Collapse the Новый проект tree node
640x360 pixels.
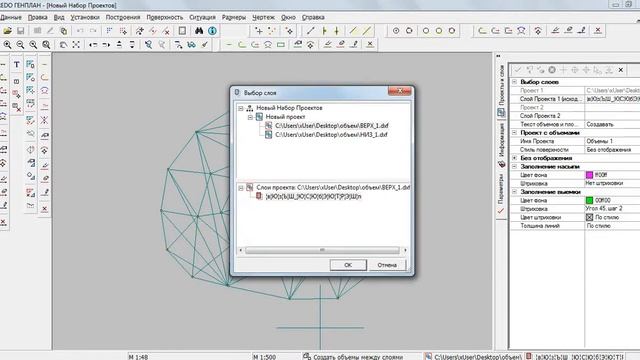(250, 117)
